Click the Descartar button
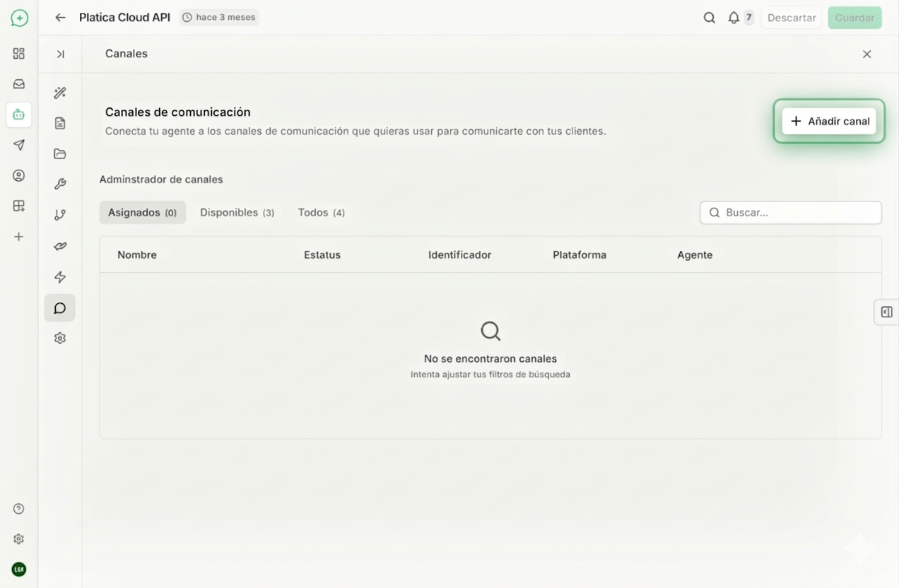899x588 pixels. click(x=792, y=18)
